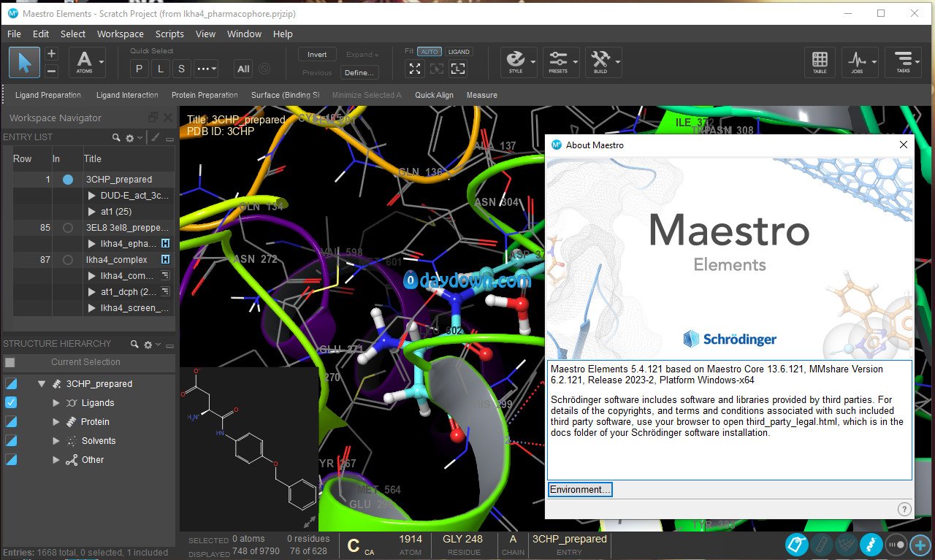935x560 pixels.
Task: Click the Invert selection button
Action: 317,55
